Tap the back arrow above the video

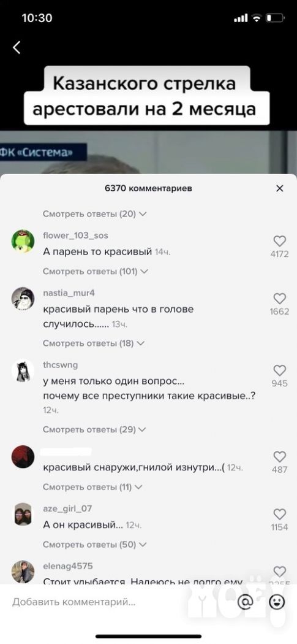pos(17,48)
